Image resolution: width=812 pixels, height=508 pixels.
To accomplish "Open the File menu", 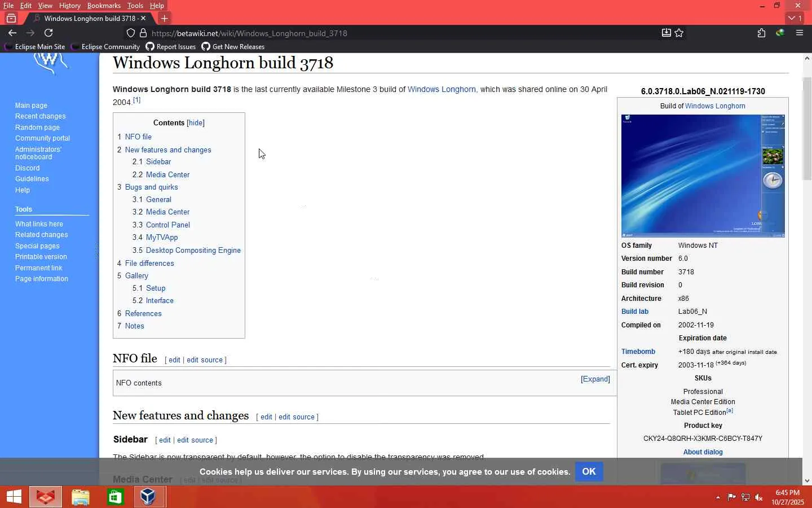I will click(8, 6).
